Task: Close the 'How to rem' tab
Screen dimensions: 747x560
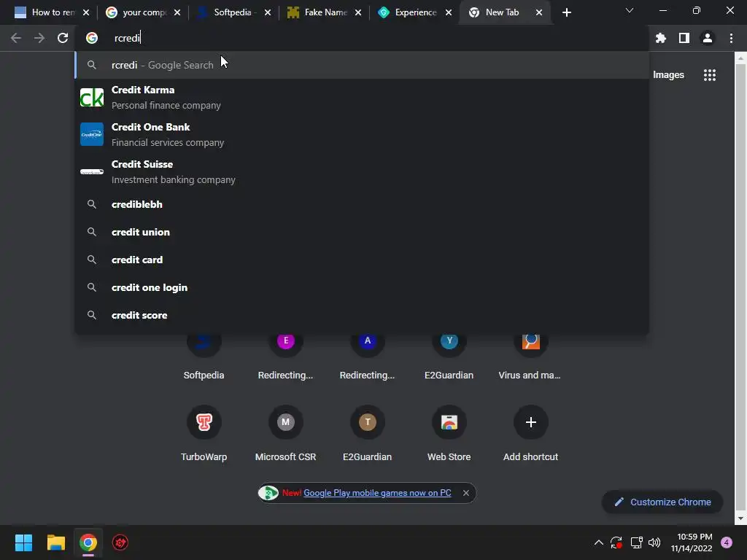Action: click(x=86, y=12)
